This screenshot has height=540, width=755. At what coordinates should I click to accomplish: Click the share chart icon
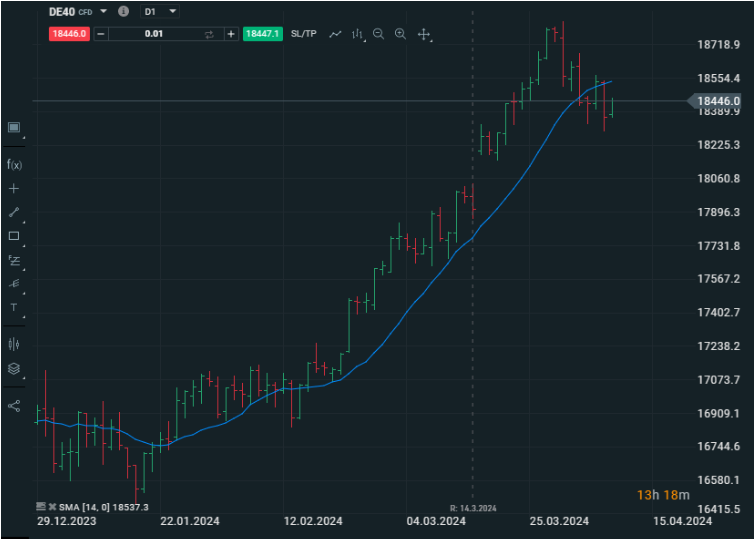tap(14, 406)
